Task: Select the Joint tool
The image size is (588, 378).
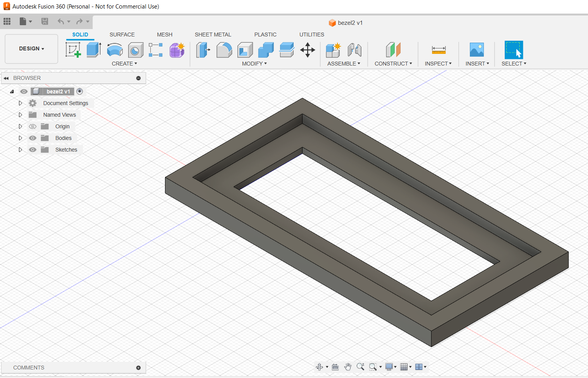Action: (354, 50)
